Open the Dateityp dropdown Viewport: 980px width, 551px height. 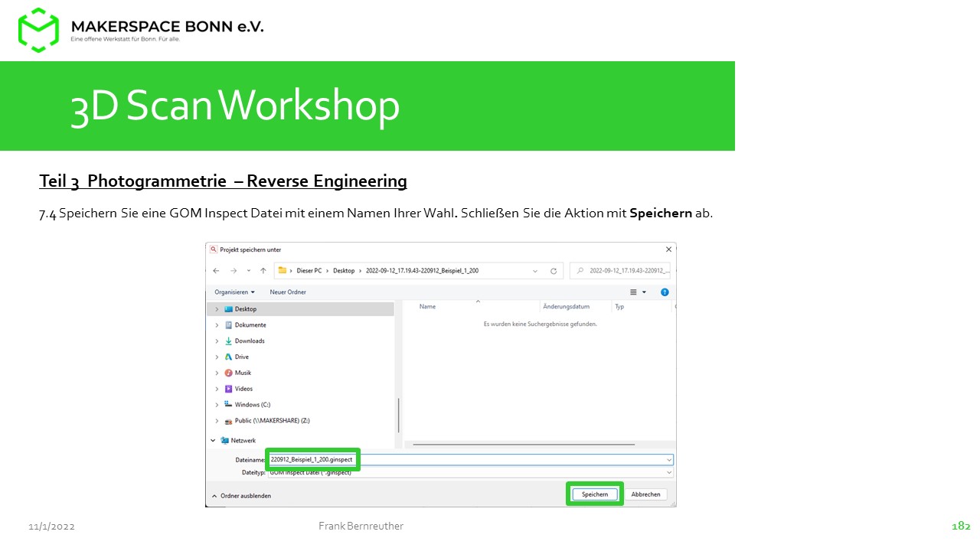(669, 473)
